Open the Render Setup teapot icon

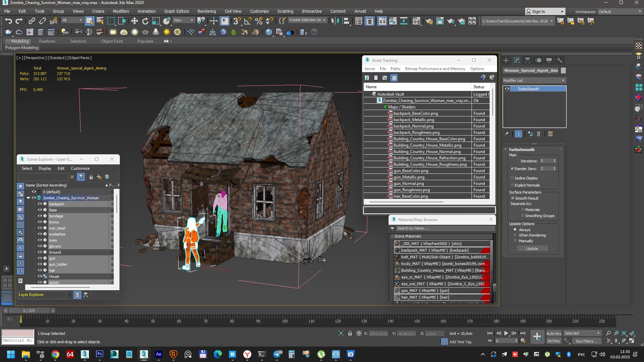[429, 21]
